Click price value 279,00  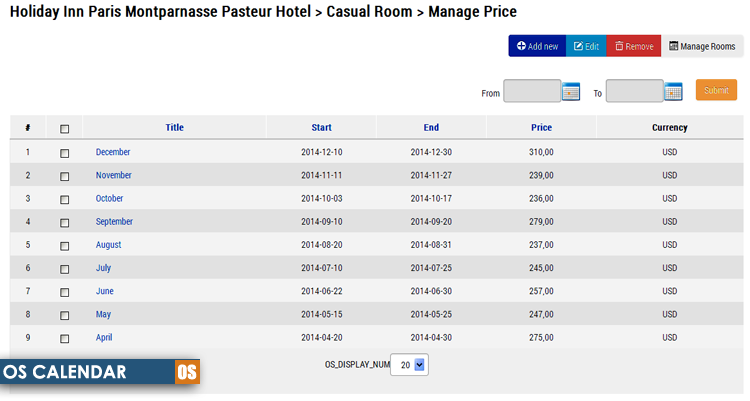(541, 222)
